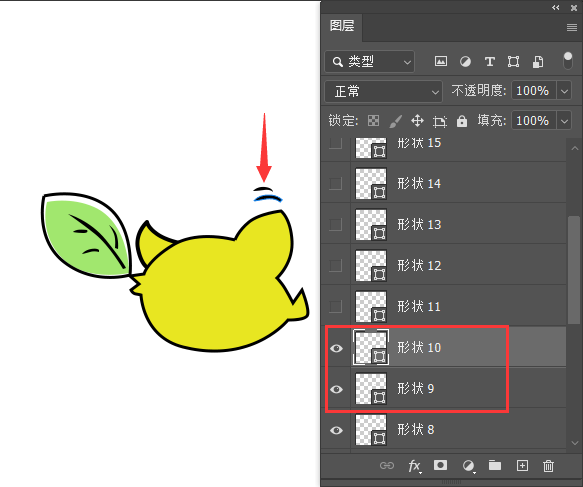Filter for adjustment layers icon

(465, 61)
